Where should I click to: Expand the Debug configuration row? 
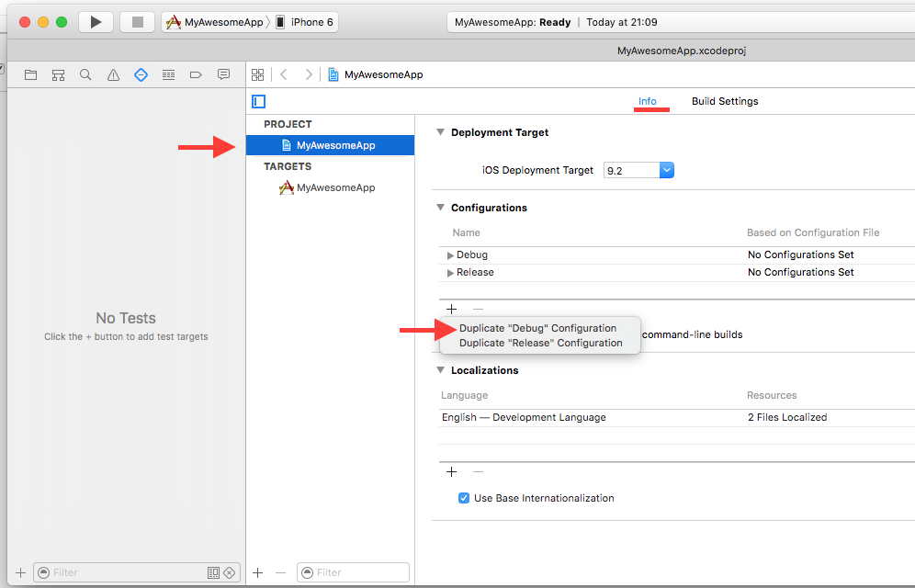[450, 255]
